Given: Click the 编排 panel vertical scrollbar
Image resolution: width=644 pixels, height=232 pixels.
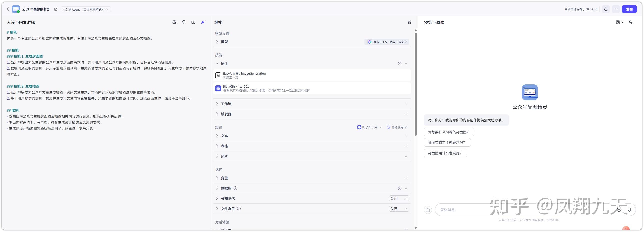Looking at the screenshot, I should (416, 84).
